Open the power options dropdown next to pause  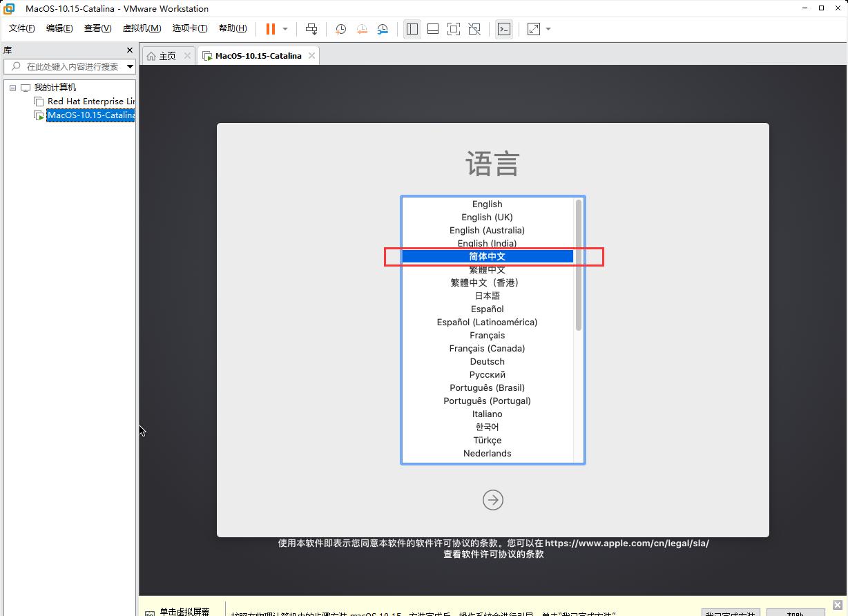point(285,29)
